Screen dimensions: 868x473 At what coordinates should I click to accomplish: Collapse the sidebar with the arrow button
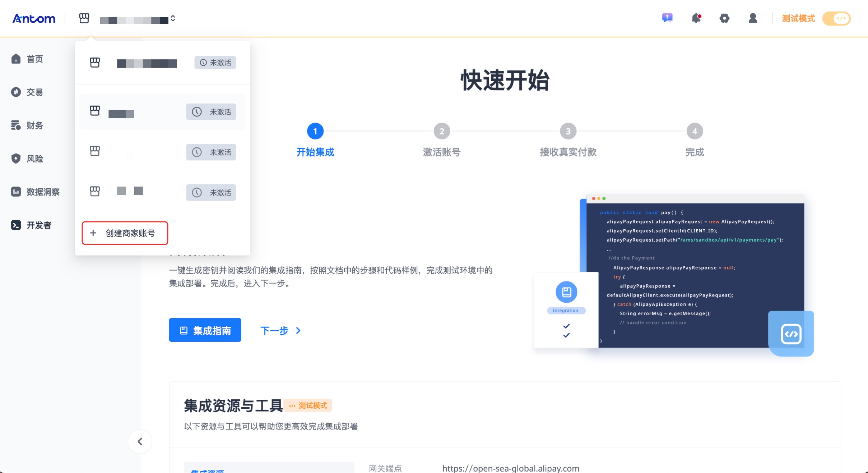pos(140,441)
